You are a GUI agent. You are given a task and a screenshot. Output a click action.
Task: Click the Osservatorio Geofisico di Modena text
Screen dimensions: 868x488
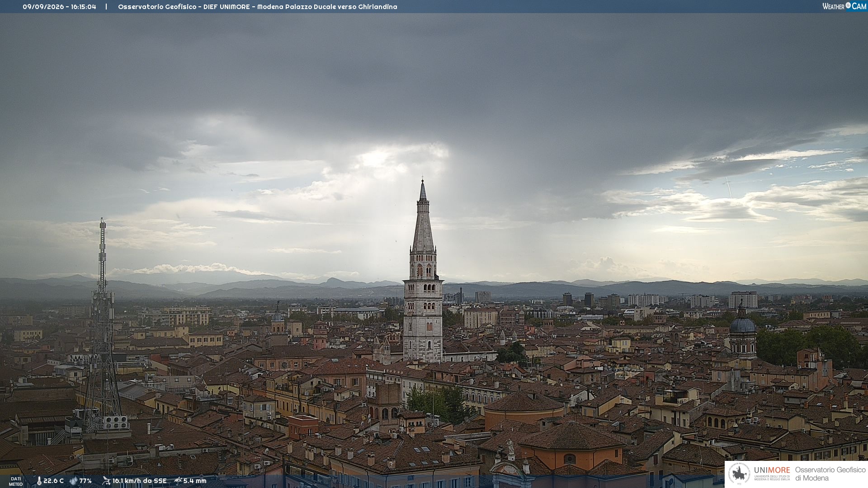[830, 474]
